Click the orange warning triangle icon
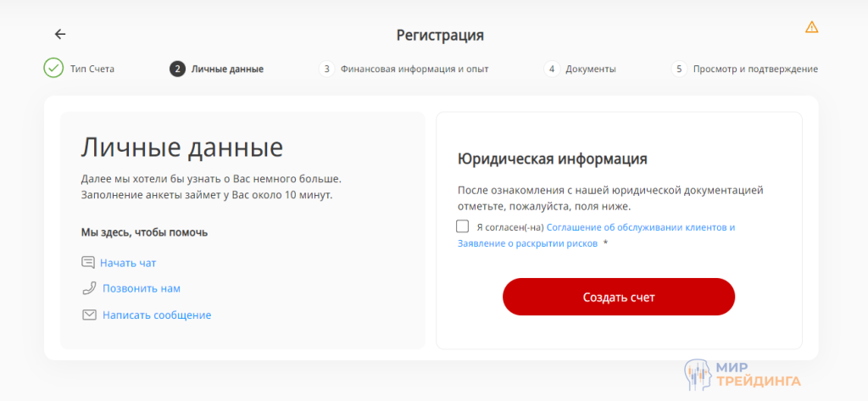 click(811, 27)
